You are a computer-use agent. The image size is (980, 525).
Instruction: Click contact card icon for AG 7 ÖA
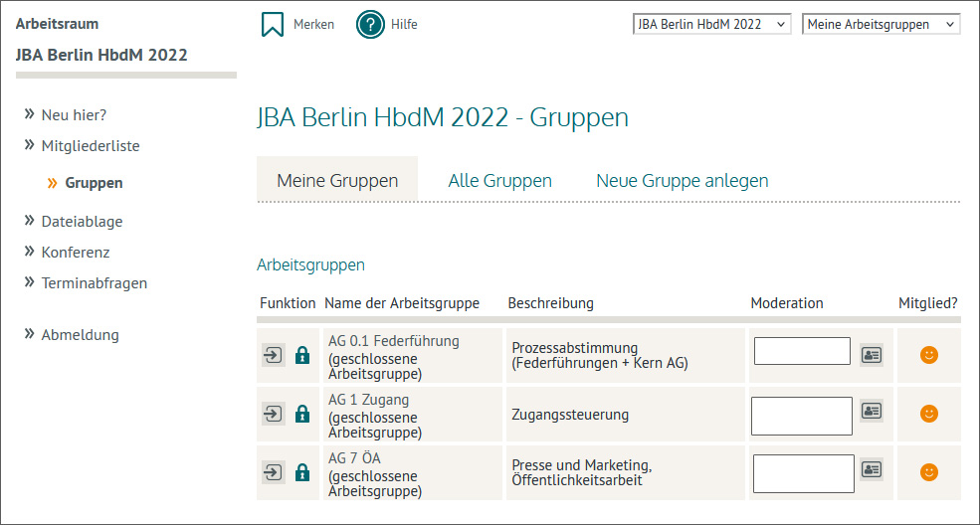coord(872,468)
